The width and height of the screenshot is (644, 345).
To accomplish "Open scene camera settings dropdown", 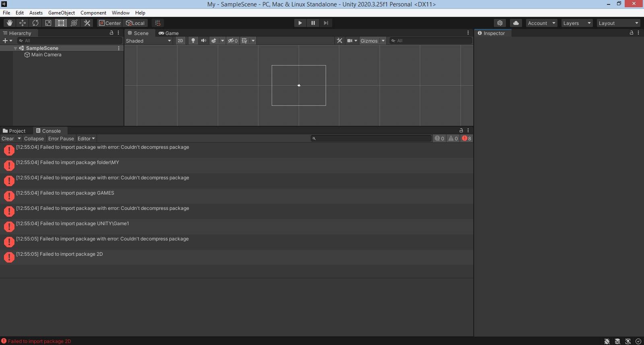I will coord(352,41).
